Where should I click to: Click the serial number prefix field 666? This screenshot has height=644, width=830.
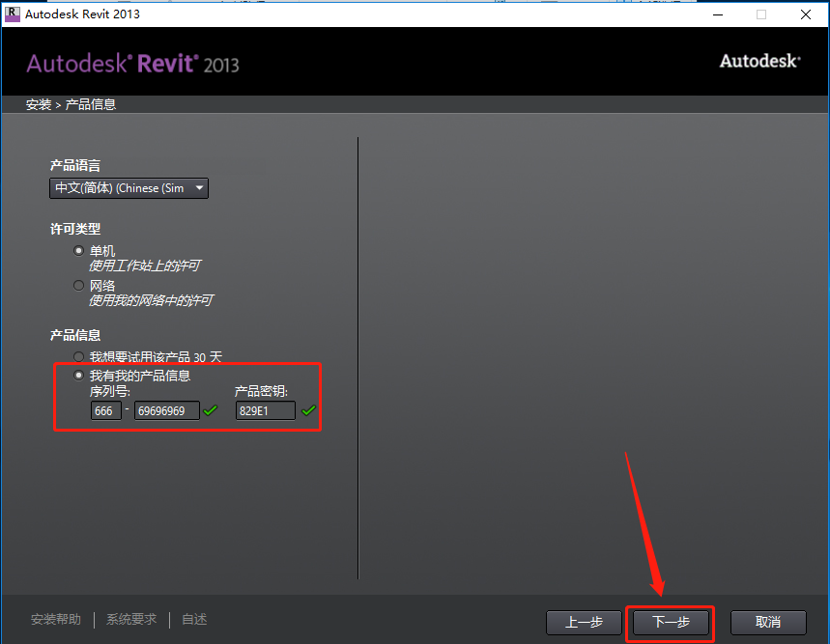click(x=106, y=411)
